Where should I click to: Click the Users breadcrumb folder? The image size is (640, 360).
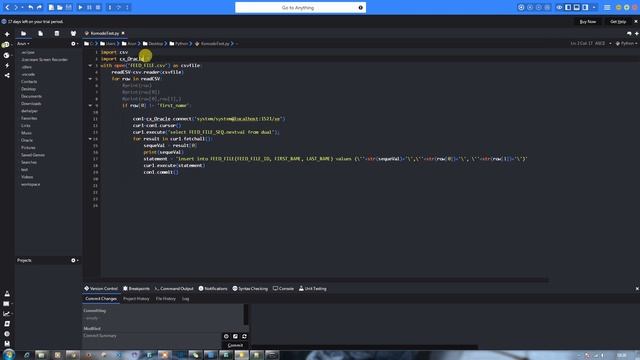[x=108, y=44]
